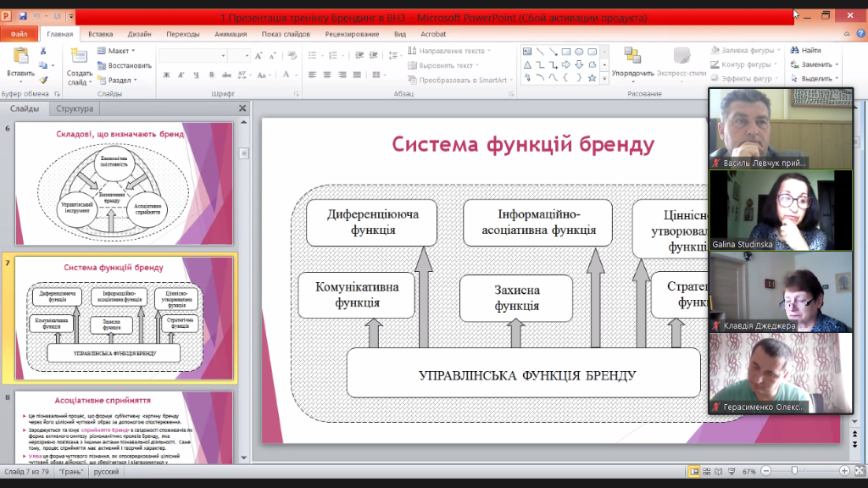Switch to Slide Sorter view icon
Viewport: 868px width, 488px height.
707,471
